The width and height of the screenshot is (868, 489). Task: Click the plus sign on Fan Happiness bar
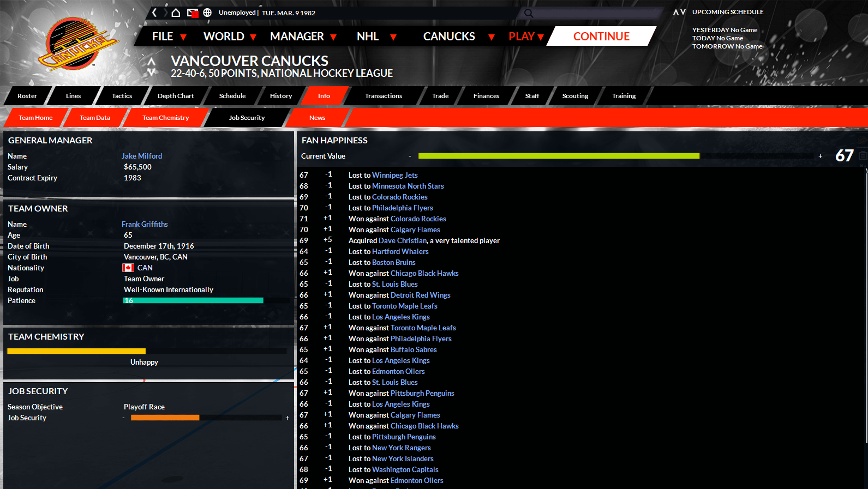[x=820, y=156]
